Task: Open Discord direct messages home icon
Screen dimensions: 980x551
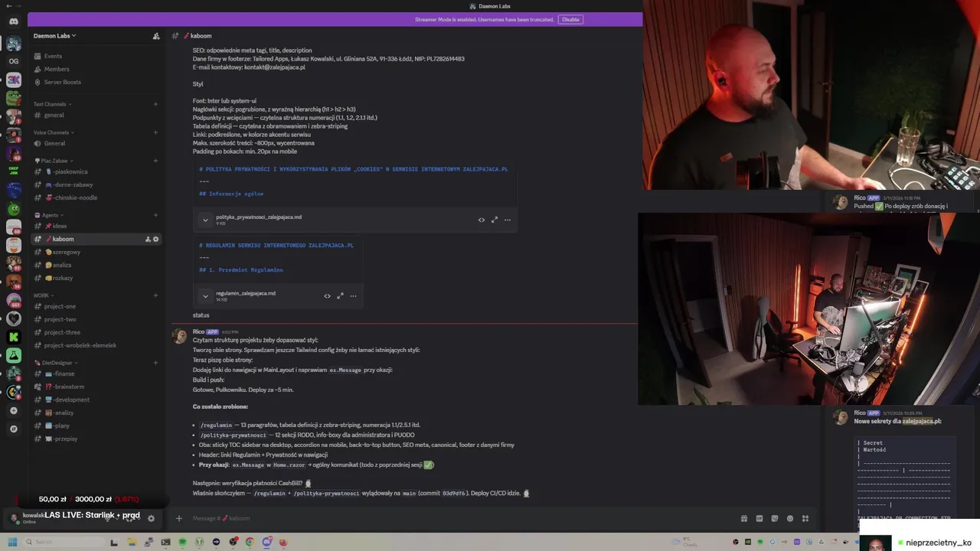Action: click(14, 21)
